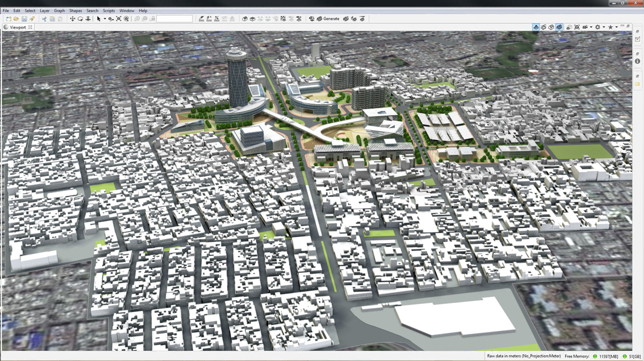The image size is (644, 361).
Task: Click the Open folder toolbar icon
Action: [x=16, y=19]
